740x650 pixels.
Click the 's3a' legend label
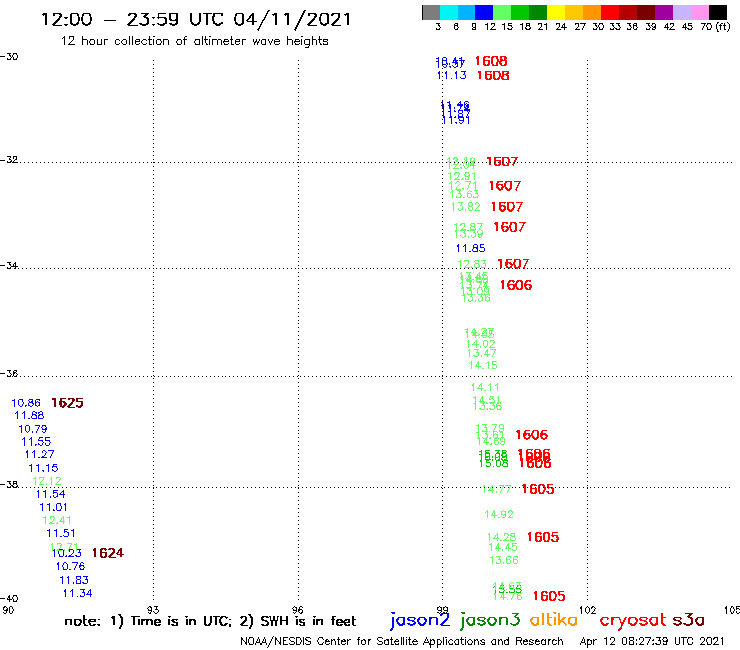688,619
